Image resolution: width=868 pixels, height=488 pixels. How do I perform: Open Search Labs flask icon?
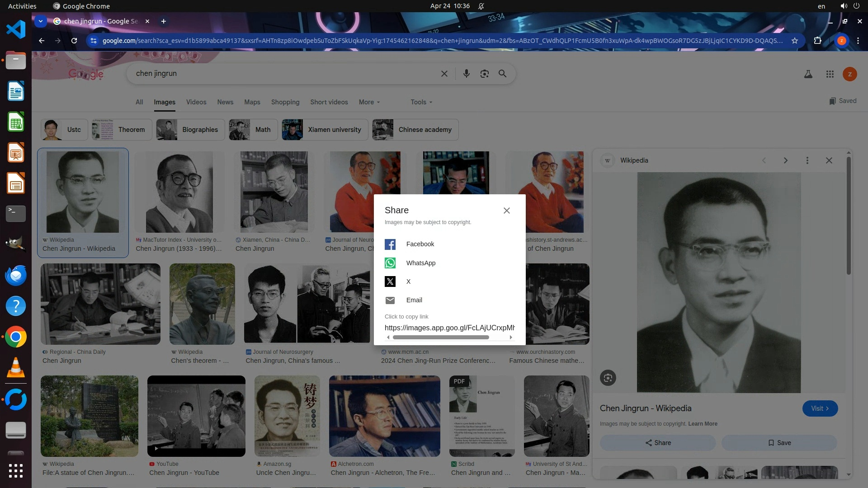pos(808,74)
